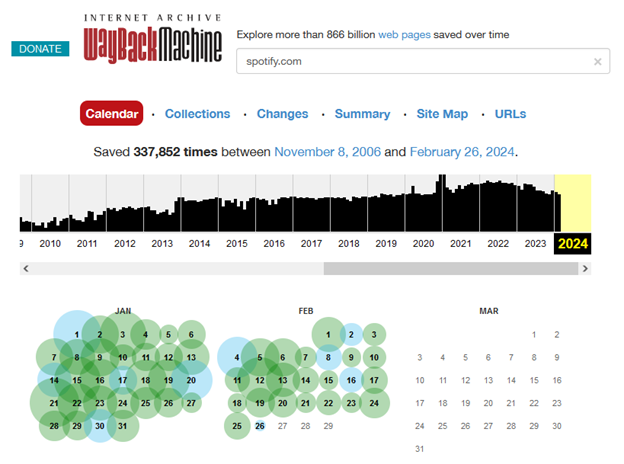Open February 24 snapshot bubble
The height and width of the screenshot is (464, 624).
tap(374, 403)
